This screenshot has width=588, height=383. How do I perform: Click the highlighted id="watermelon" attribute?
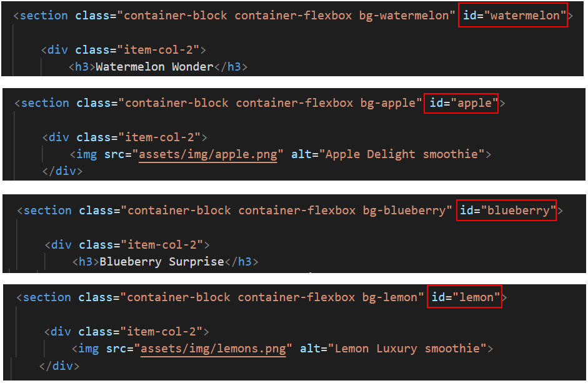coord(512,15)
